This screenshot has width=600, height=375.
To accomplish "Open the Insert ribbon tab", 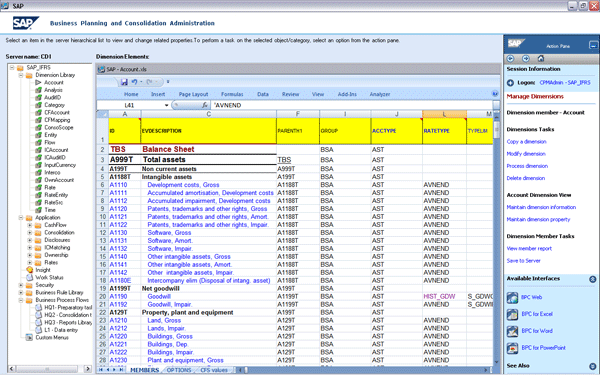I will click(158, 94).
